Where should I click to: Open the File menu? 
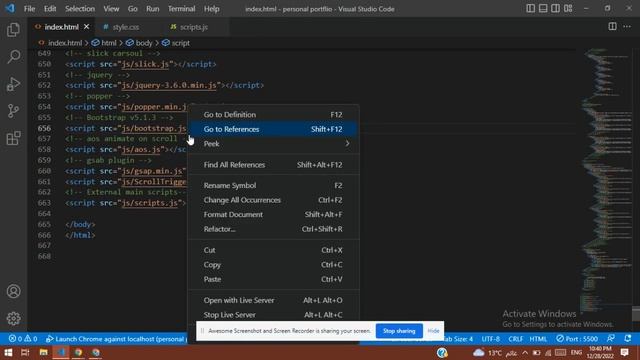[29, 9]
